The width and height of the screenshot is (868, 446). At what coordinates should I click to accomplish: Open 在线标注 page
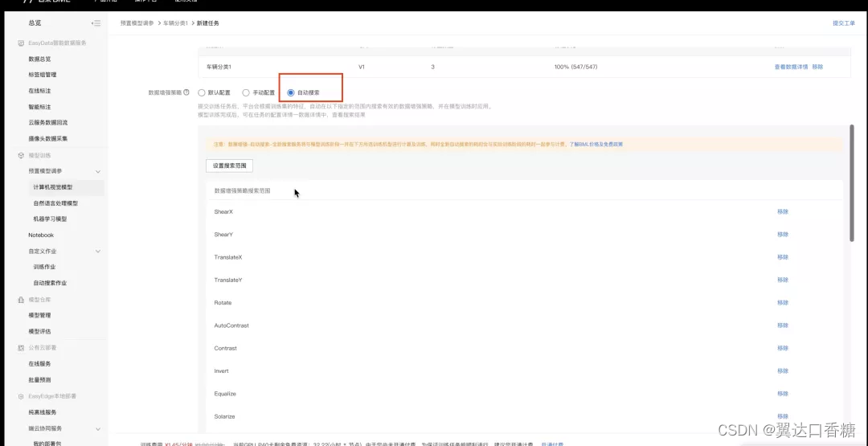pos(40,91)
